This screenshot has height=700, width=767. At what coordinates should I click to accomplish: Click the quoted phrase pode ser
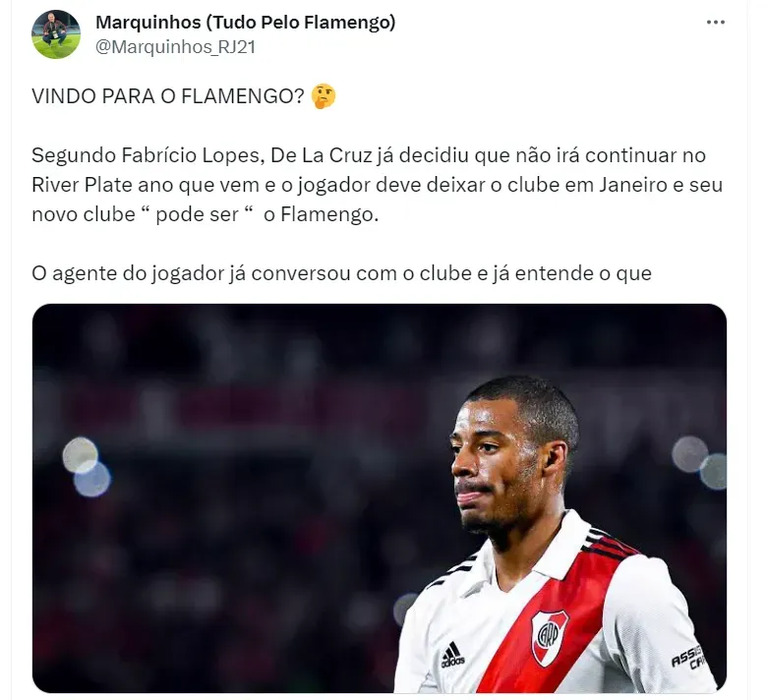click(197, 214)
